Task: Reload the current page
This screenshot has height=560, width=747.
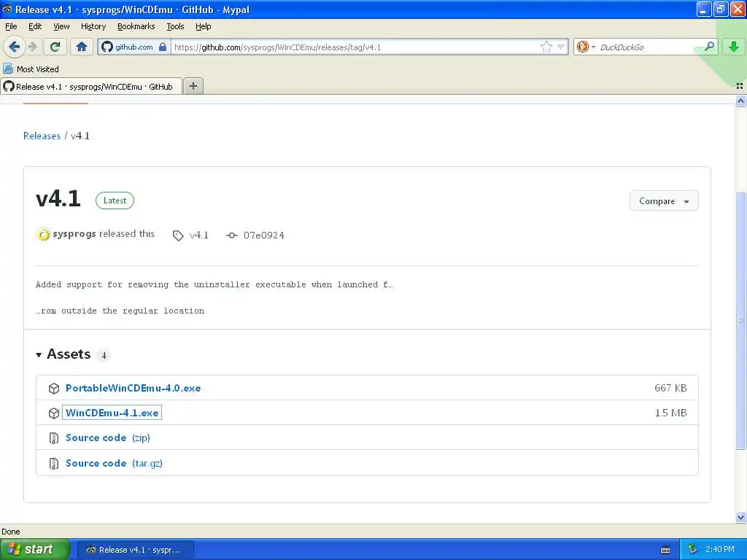Action: [55, 47]
